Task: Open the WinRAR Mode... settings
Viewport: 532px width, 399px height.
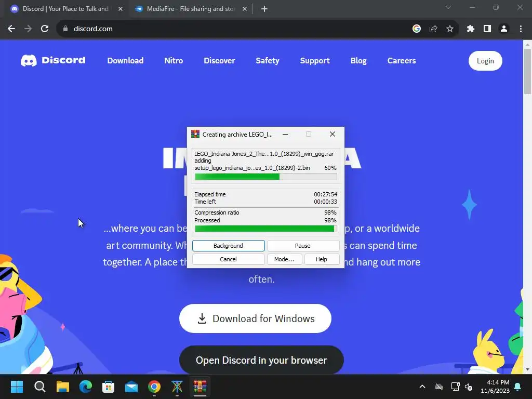Action: [x=284, y=259]
